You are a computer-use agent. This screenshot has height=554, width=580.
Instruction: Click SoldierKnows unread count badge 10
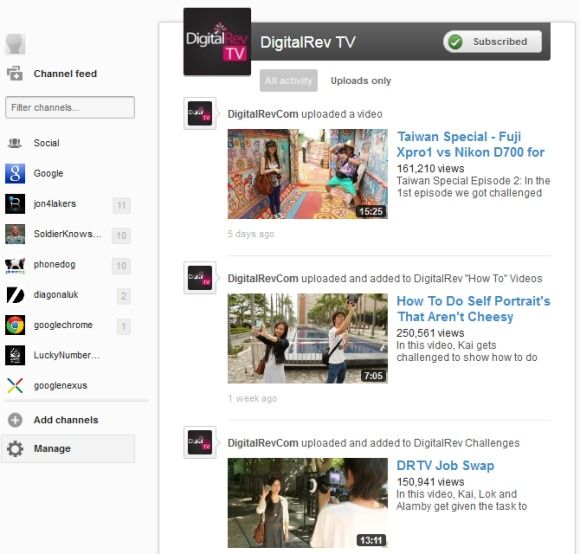pyautogui.click(x=121, y=236)
